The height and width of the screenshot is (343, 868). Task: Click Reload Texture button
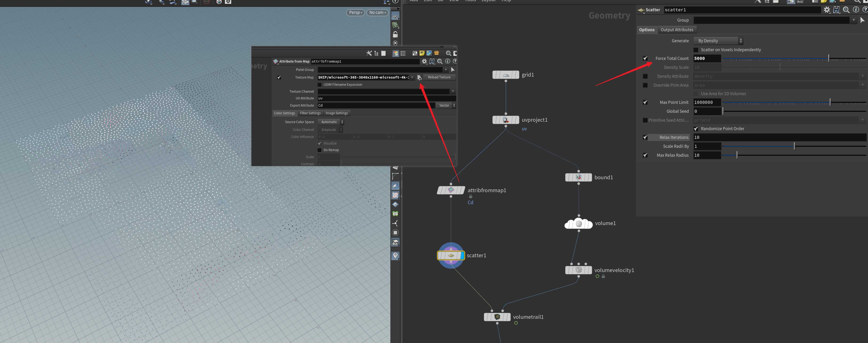click(439, 77)
